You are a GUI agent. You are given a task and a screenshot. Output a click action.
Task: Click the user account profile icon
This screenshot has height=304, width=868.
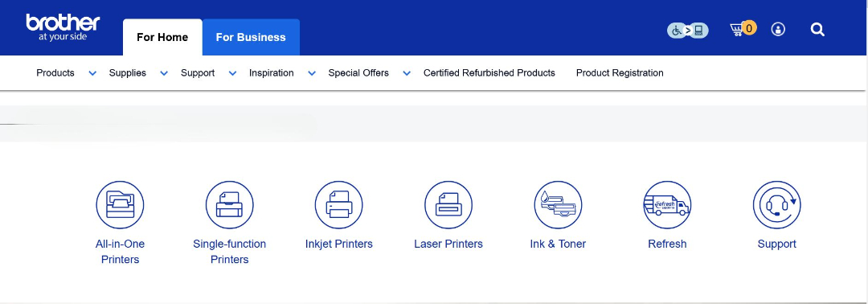[778, 29]
